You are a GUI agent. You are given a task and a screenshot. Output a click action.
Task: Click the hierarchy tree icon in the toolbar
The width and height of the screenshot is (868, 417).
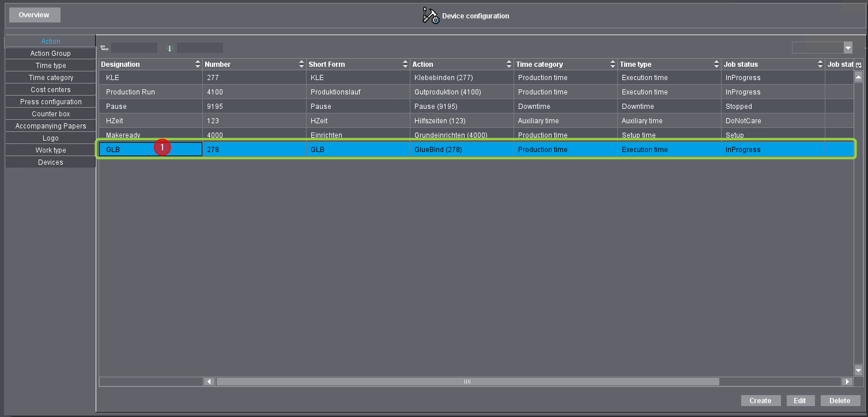point(104,48)
